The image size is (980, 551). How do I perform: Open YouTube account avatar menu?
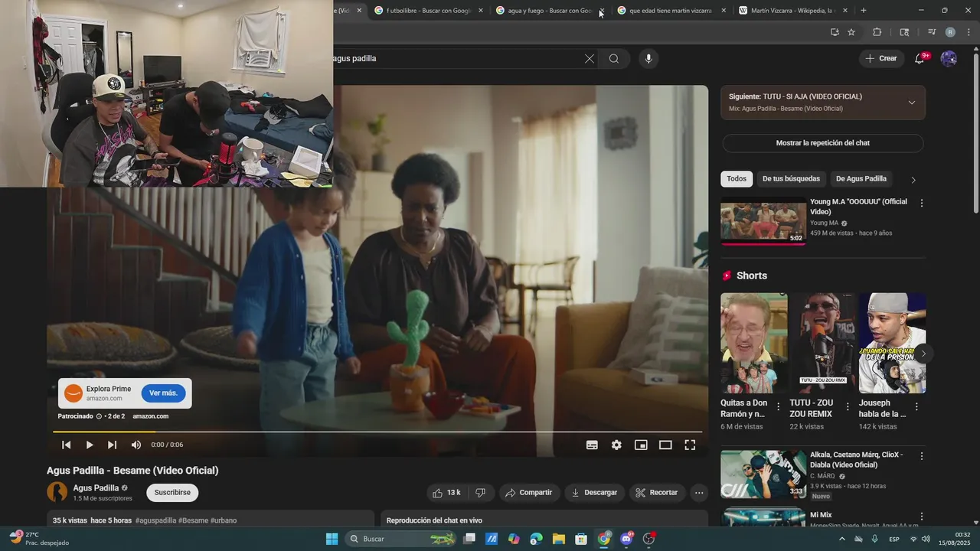pyautogui.click(x=949, y=59)
